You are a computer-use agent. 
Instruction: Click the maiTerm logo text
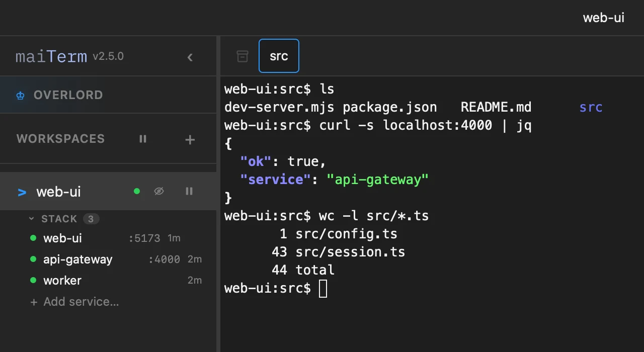point(51,57)
